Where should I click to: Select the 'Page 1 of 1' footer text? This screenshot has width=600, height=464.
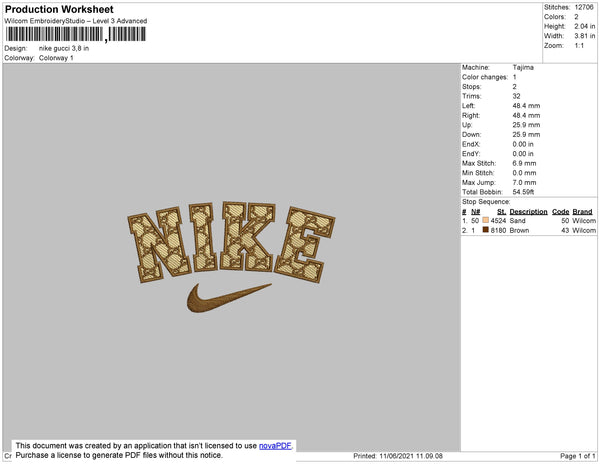tap(578, 456)
